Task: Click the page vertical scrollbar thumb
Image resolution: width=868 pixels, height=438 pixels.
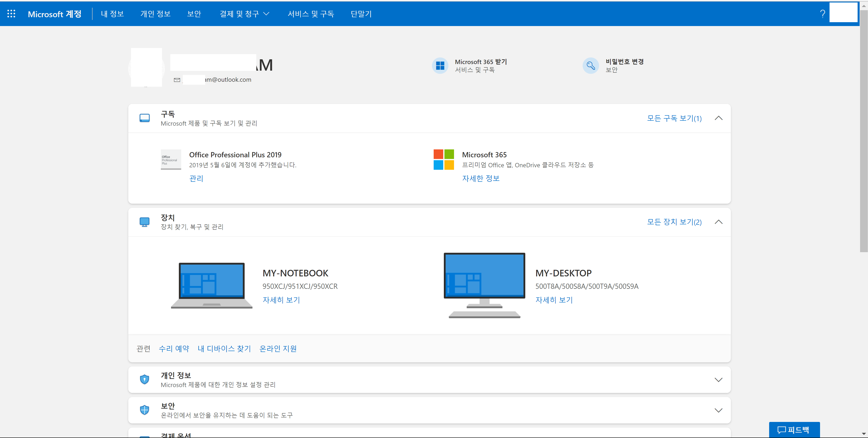Action: [x=864, y=132]
